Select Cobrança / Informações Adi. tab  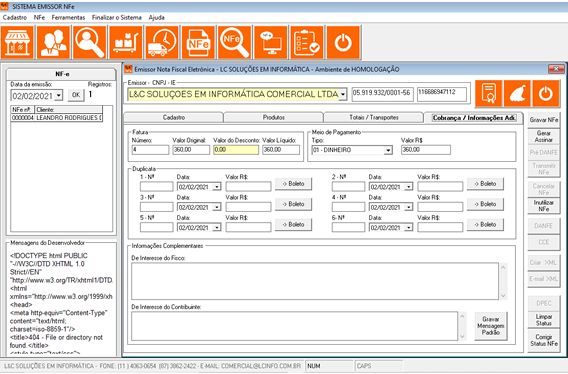[x=473, y=118]
